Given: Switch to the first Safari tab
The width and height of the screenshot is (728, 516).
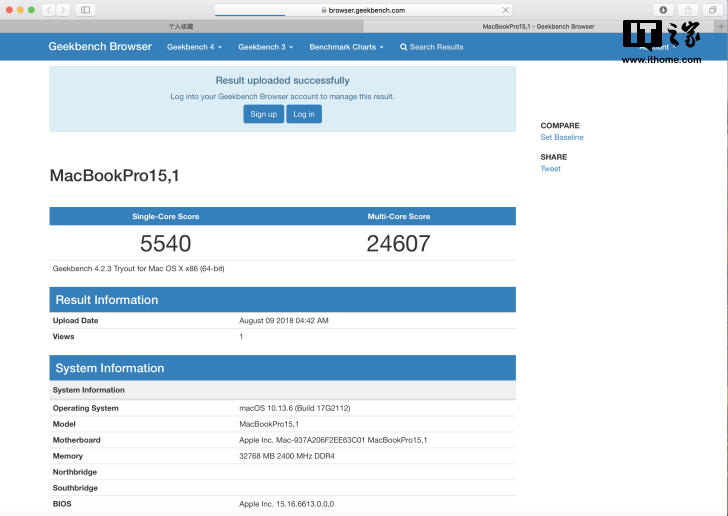Looking at the screenshot, I should click(x=181, y=26).
